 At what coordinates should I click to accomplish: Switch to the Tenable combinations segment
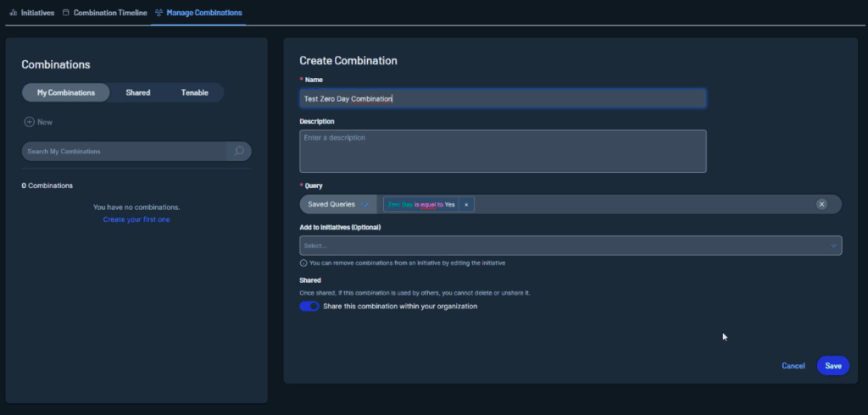tap(195, 92)
